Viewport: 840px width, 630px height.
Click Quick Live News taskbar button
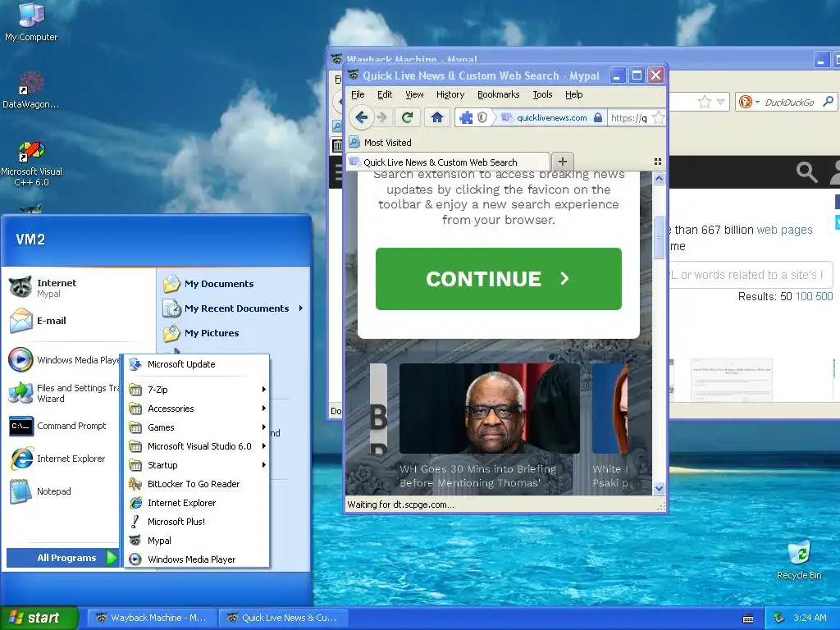pyautogui.click(x=283, y=618)
